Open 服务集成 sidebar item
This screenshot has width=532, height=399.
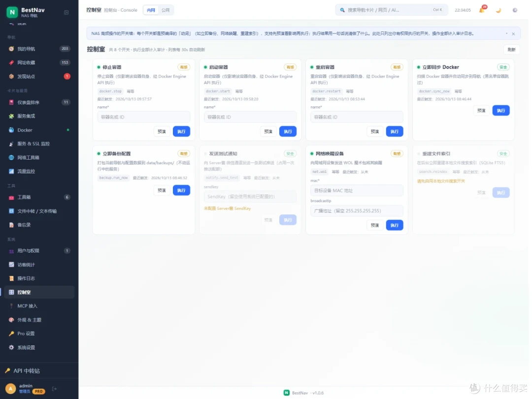(39, 116)
